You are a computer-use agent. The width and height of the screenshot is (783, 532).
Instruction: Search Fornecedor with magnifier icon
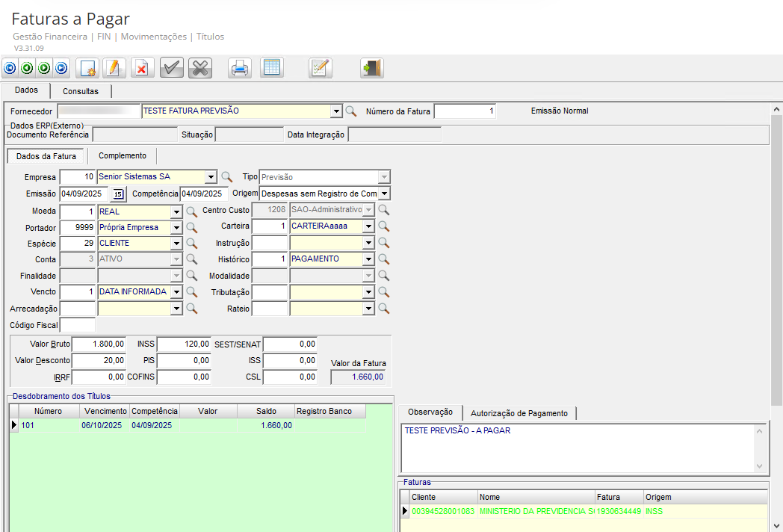[350, 111]
